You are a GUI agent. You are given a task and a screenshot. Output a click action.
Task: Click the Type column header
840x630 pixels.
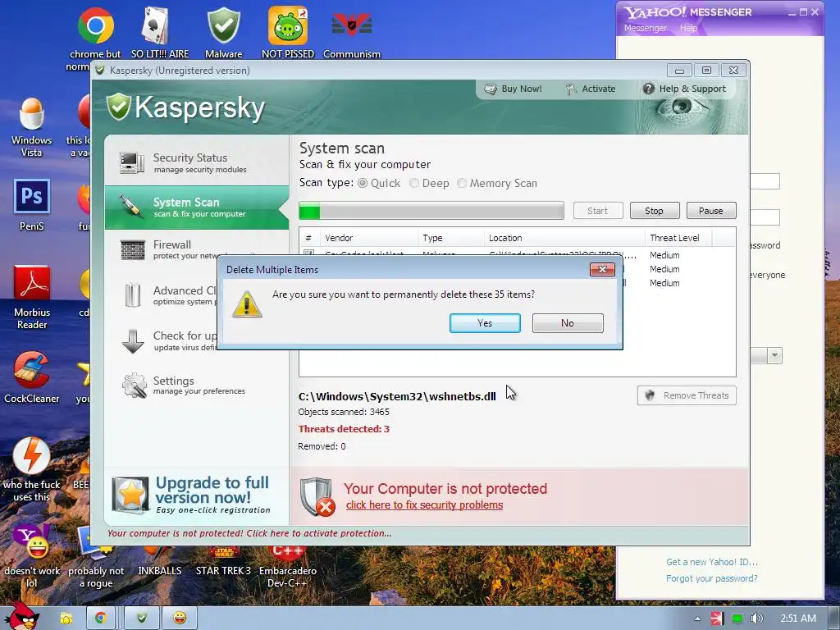451,238
